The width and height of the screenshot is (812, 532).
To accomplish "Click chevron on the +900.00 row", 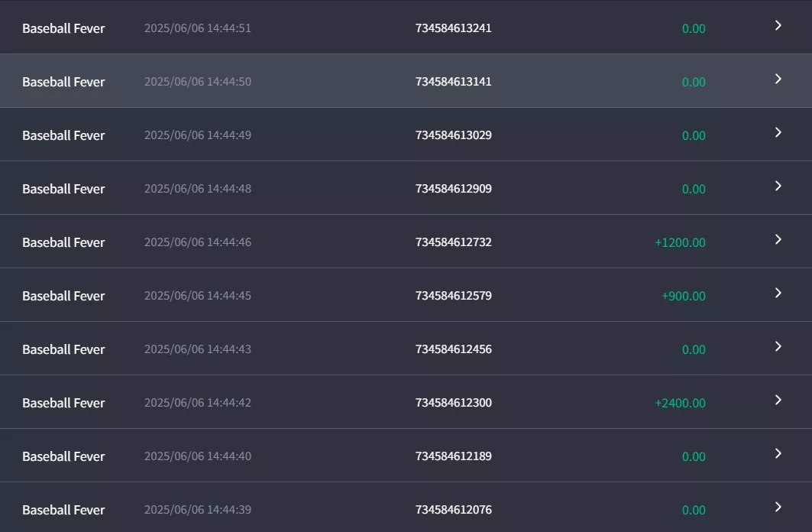I will pyautogui.click(x=778, y=294).
